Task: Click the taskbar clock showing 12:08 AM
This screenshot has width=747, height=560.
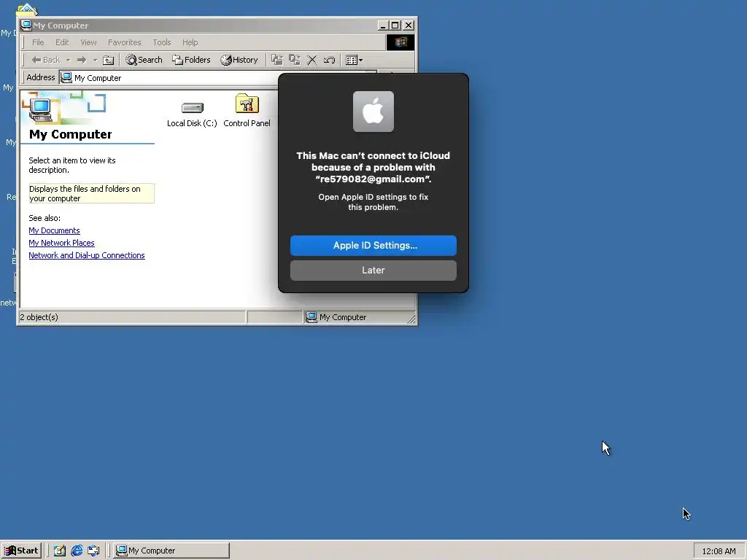Action: click(x=719, y=551)
